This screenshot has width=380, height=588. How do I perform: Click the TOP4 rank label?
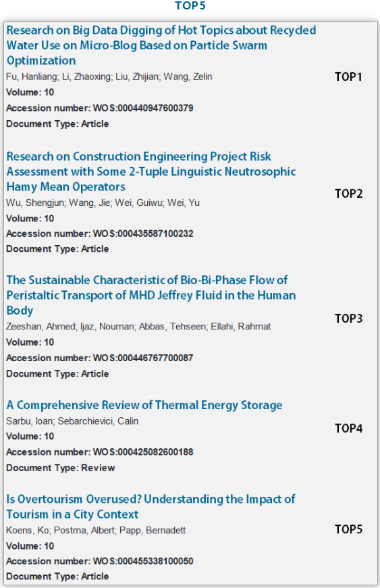click(x=348, y=428)
